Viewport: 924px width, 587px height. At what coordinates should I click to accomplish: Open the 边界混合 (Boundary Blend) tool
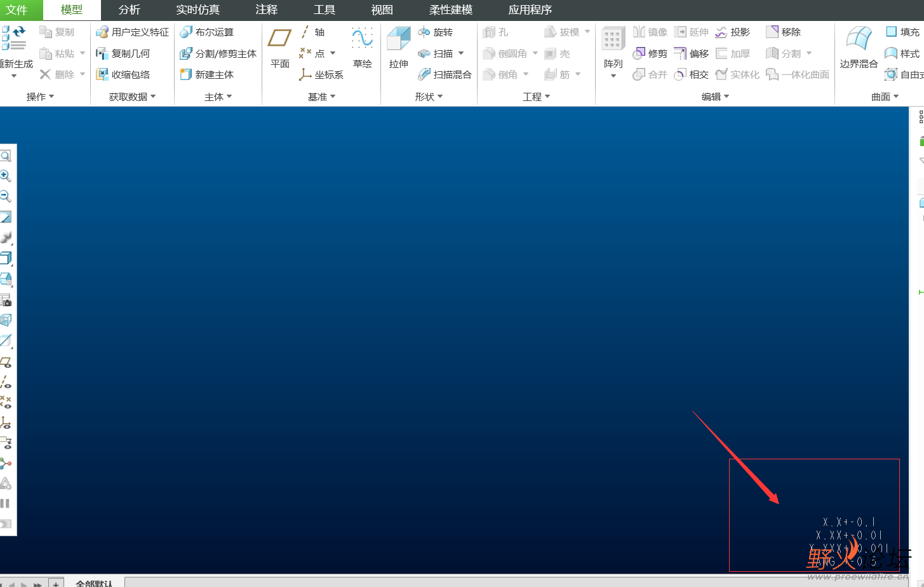[x=859, y=48]
